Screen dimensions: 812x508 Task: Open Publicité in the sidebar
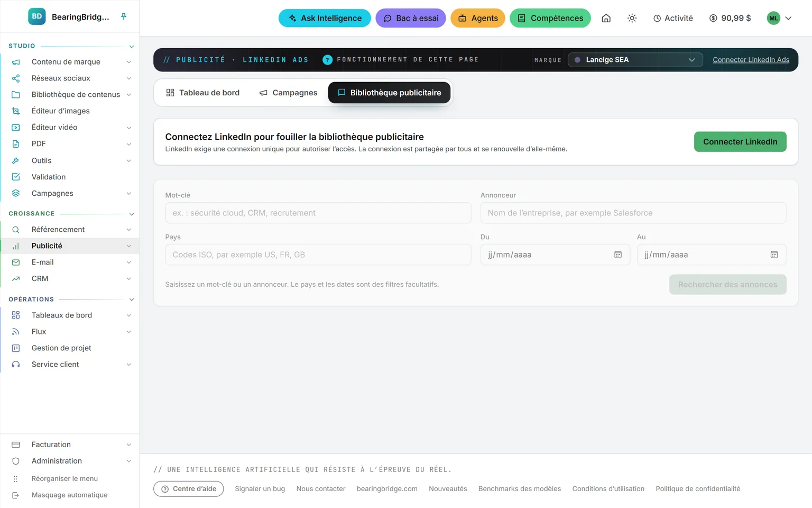[70, 246]
